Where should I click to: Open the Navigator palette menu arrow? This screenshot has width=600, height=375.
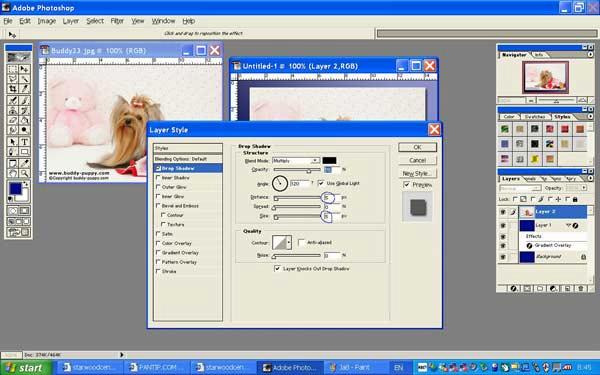tap(590, 55)
